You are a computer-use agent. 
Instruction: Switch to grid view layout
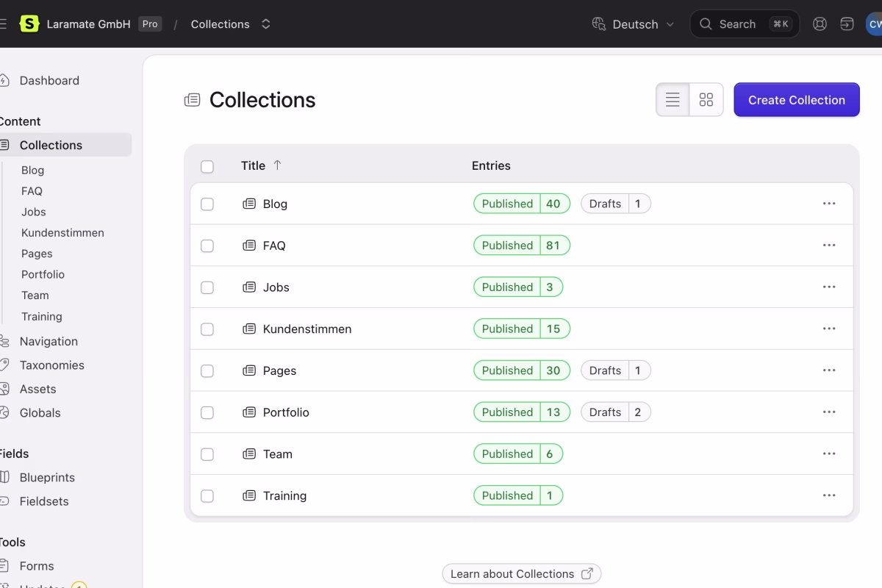[706, 100]
